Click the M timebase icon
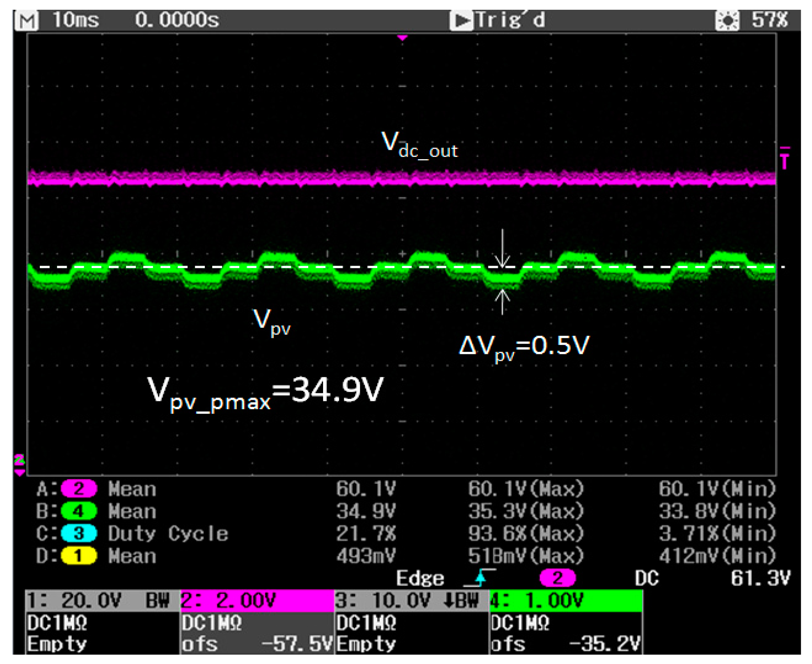812x664 pixels. [27, 20]
